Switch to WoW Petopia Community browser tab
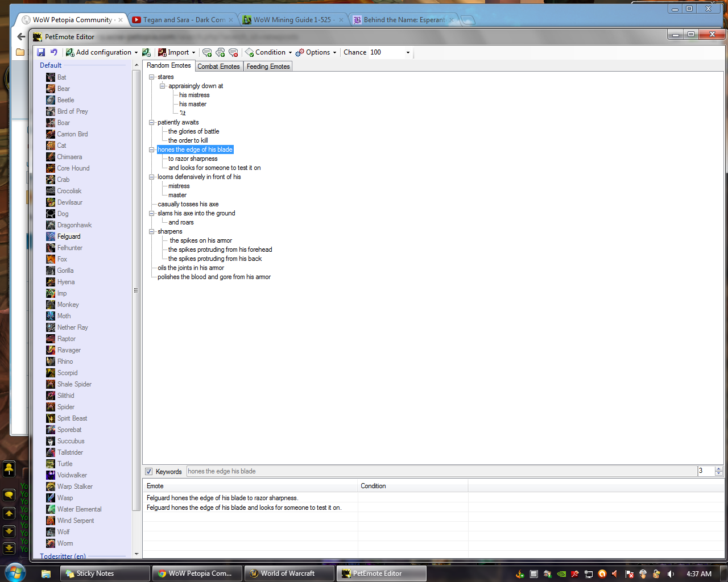 pyautogui.click(x=71, y=19)
